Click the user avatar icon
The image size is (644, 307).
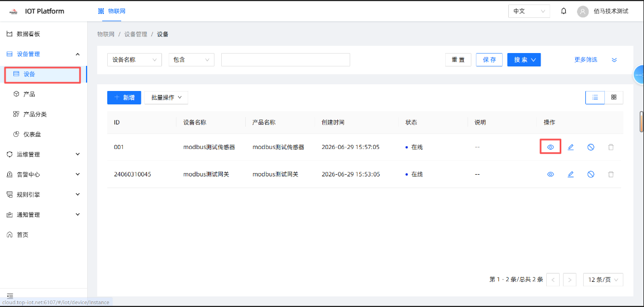583,12
